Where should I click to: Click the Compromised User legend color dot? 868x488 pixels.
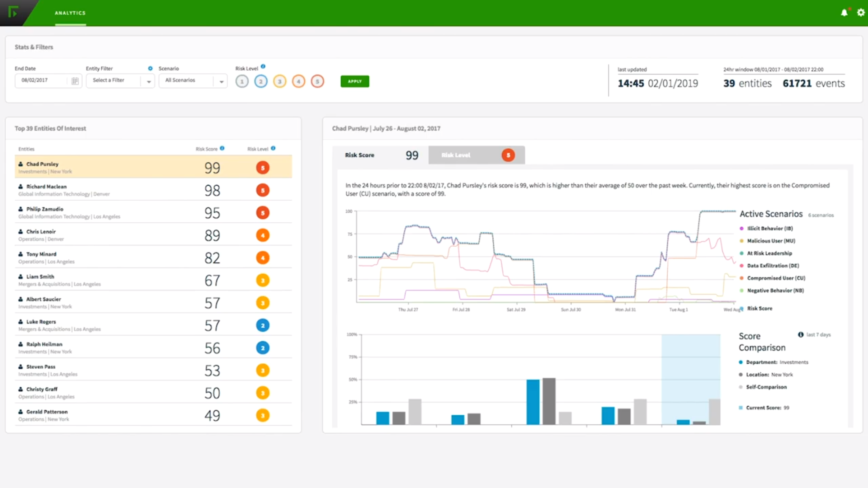[742, 278]
